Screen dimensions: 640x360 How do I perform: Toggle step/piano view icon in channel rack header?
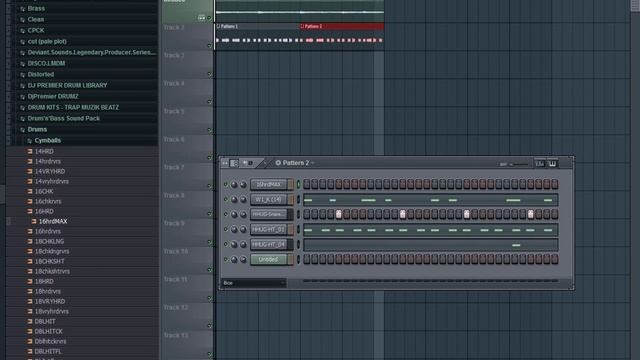234,163
